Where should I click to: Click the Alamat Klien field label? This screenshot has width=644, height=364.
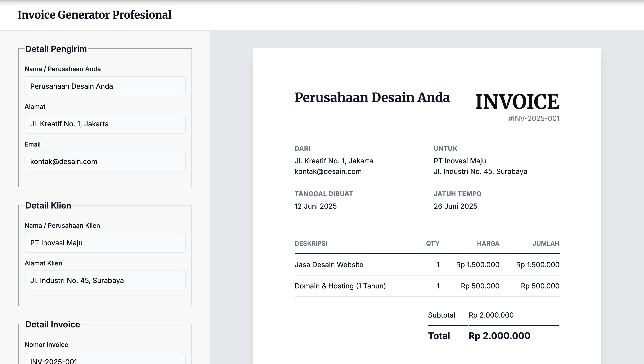pyautogui.click(x=43, y=263)
